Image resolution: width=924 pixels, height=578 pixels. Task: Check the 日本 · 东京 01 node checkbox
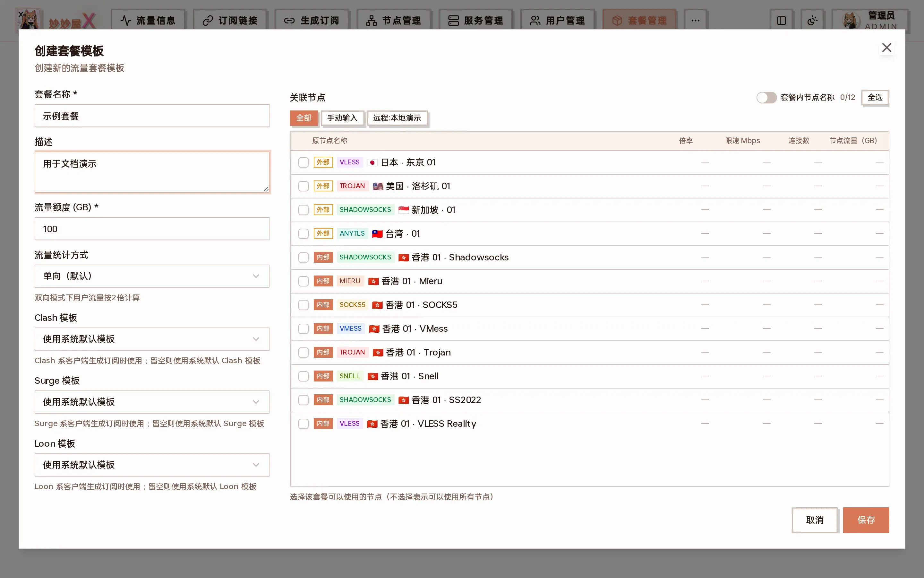tap(303, 162)
